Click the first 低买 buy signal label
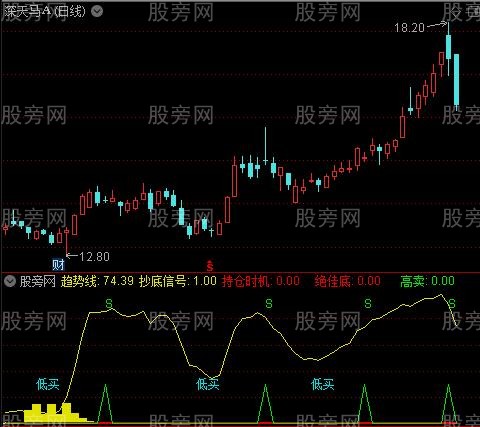 48,384
